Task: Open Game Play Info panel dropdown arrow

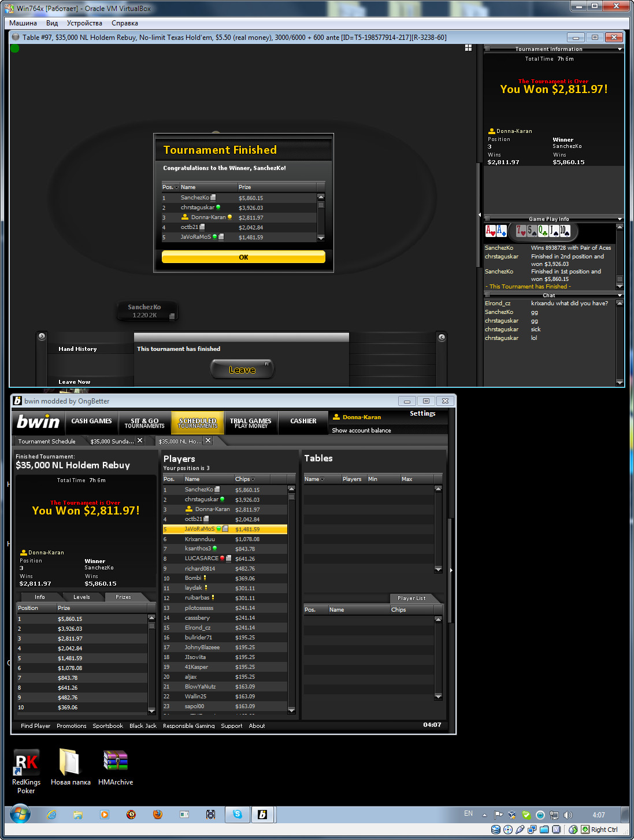Action: click(x=620, y=219)
